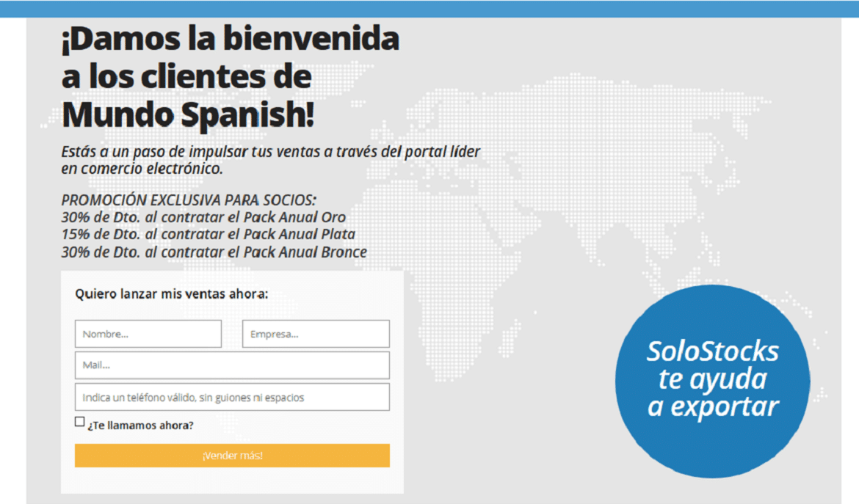Select the 'Quiero lanzar mis ventas ahora:' label
The image size is (859, 504).
[172, 294]
